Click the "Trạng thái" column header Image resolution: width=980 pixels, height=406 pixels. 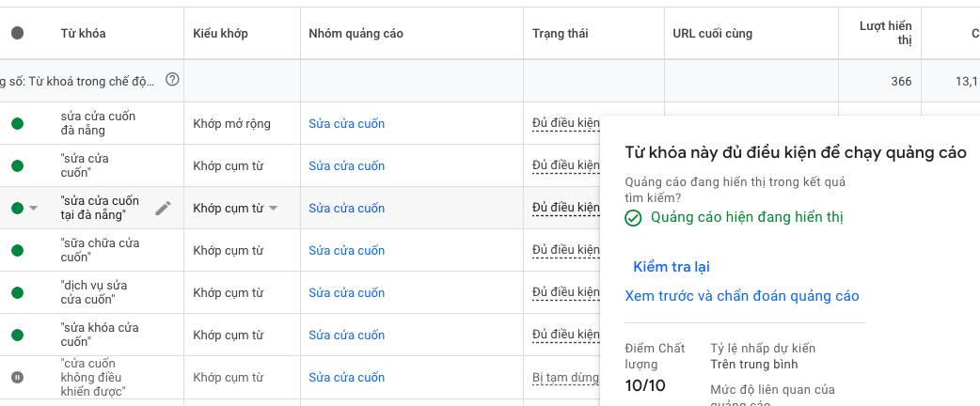click(560, 34)
